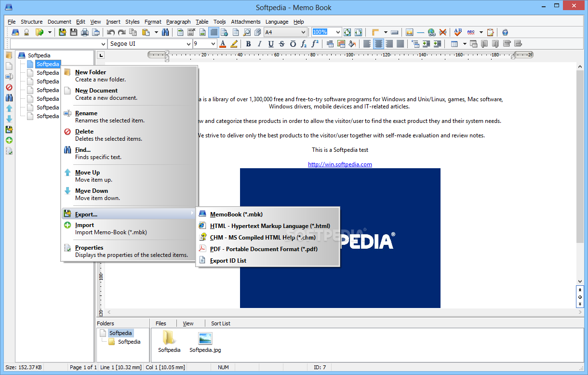Set paragraph alignment to left
Image resolution: width=588 pixels, height=375 pixels.
click(367, 44)
